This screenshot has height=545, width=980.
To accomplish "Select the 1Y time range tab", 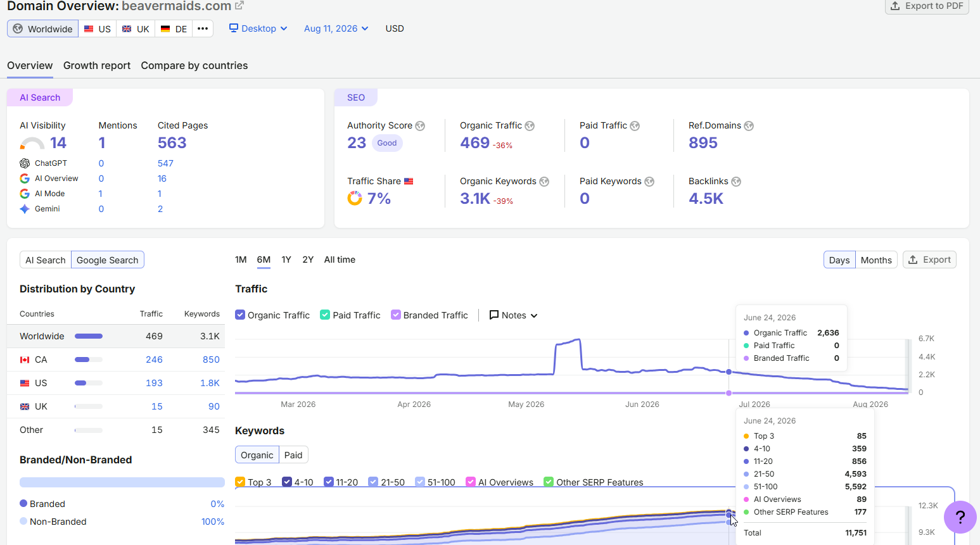I will 286,260.
